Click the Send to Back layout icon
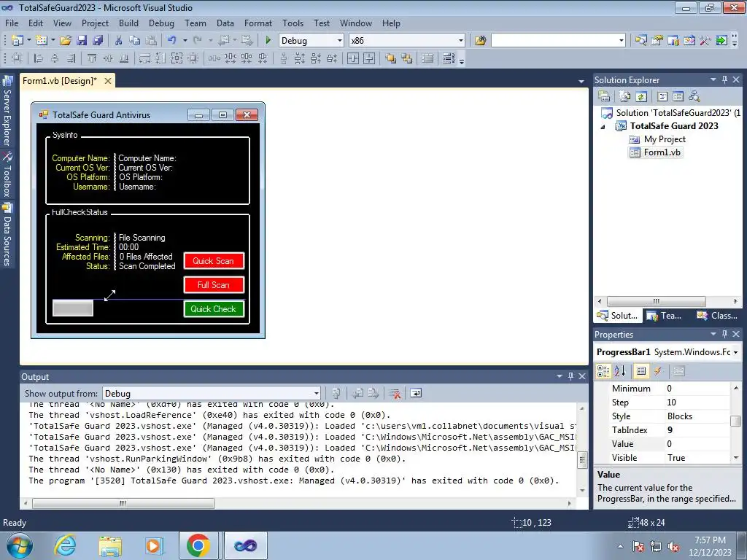 coord(407,58)
